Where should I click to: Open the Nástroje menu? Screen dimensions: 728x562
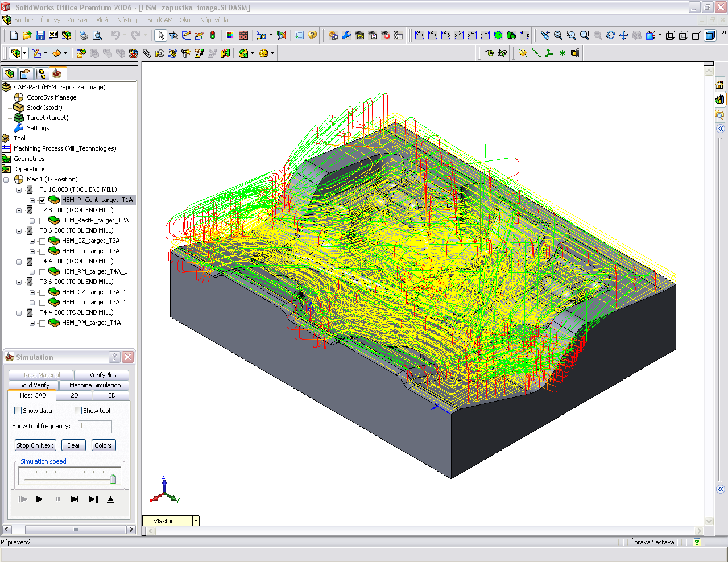point(129,20)
